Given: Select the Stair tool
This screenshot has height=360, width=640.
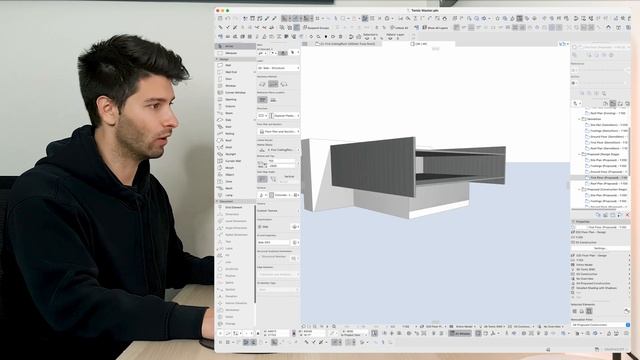Looking at the screenshot, I should coord(235,127).
